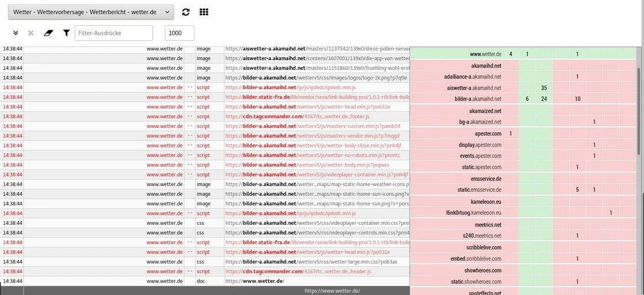Click the emsservice.de domain cell
The height and width of the screenshot is (295, 644).
[x=456, y=179]
